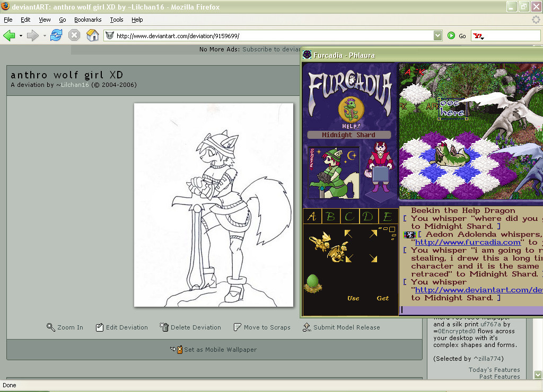
Task: Click the Midnight Shard character portrait in Furcadia
Action: [x=334, y=172]
